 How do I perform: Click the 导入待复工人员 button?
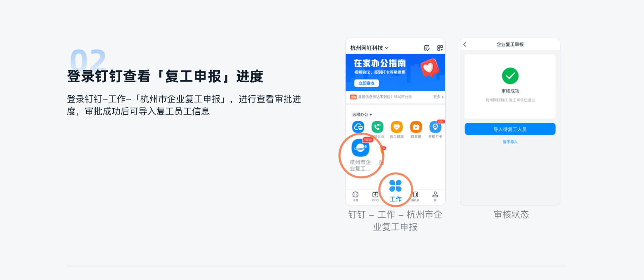coord(510,129)
